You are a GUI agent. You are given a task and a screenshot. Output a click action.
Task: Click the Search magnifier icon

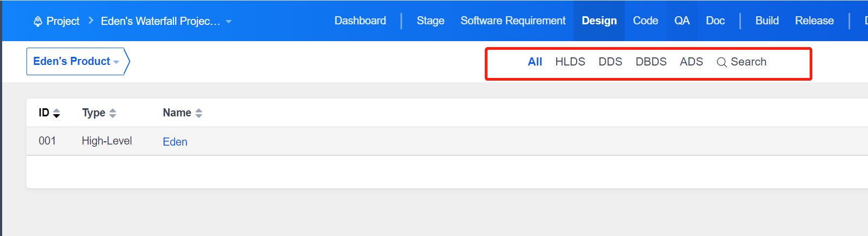coord(722,62)
